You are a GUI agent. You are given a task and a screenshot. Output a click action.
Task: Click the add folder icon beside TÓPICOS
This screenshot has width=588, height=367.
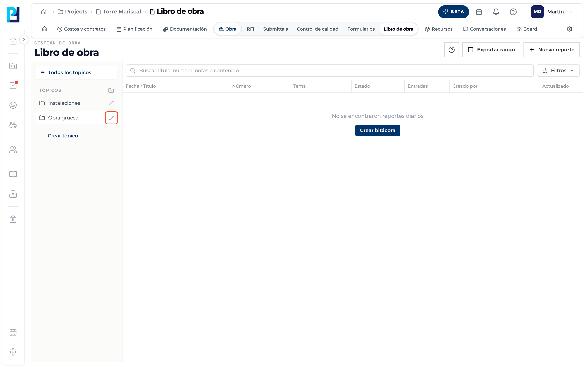(x=111, y=90)
